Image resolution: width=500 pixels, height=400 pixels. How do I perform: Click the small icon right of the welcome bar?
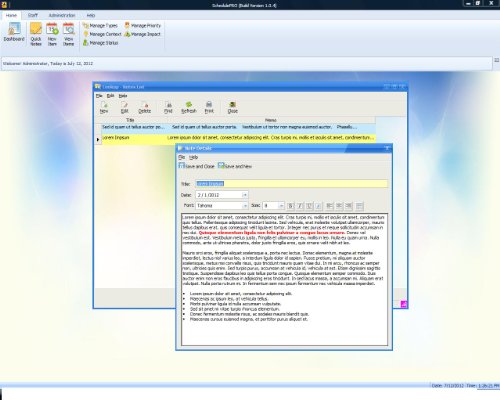point(496,60)
